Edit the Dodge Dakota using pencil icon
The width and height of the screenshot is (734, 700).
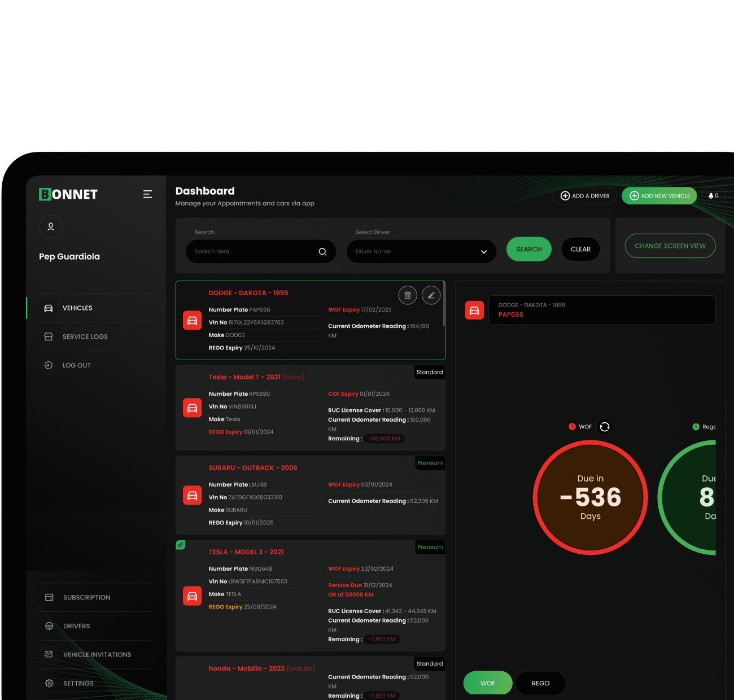point(431,295)
